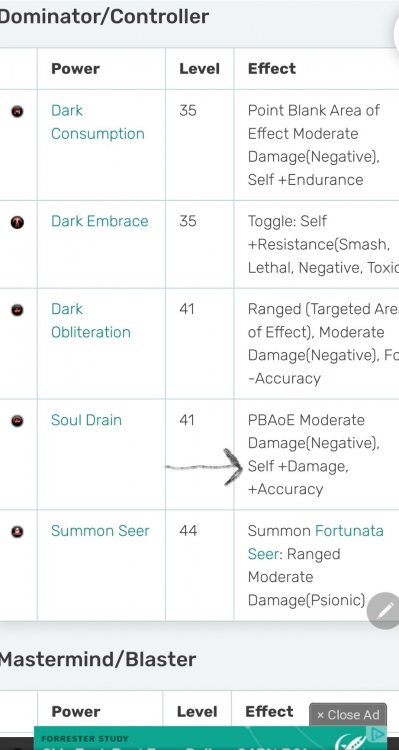Open the Dark Consumption power page
399x750 pixels.
(98, 122)
